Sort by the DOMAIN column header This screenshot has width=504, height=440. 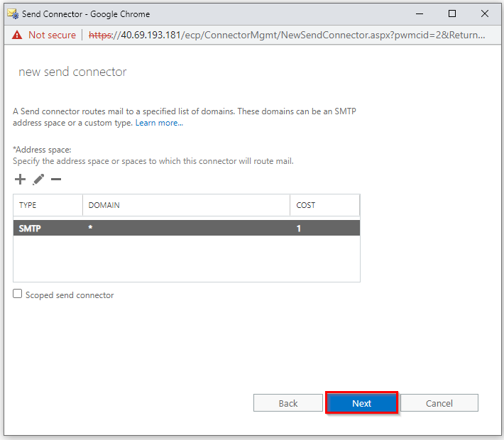tap(187, 205)
